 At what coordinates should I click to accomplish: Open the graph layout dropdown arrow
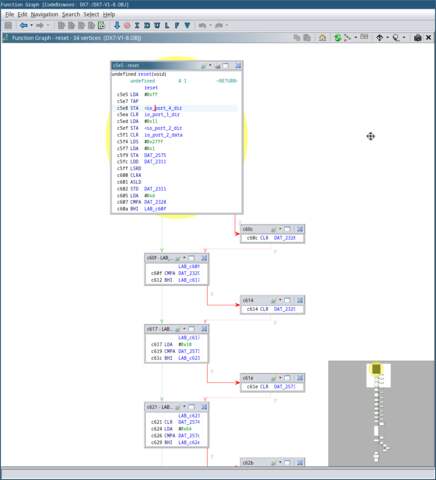(x=356, y=38)
